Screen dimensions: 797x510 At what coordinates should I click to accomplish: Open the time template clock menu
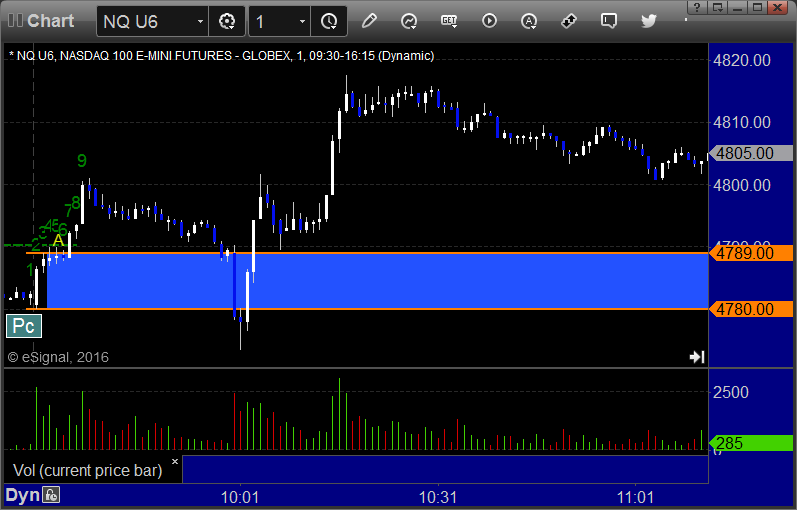pos(329,21)
